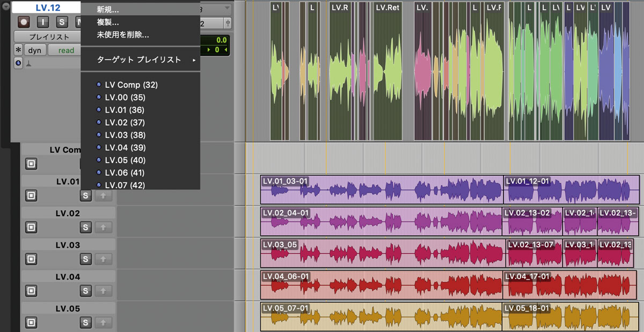Select LV.07 (42) playlist
This screenshot has width=644, height=332.
point(140,185)
